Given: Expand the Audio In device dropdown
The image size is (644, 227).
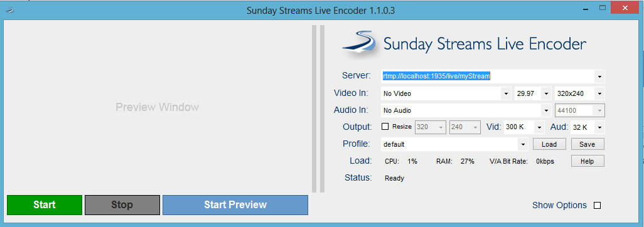Looking at the screenshot, I should tap(546, 110).
